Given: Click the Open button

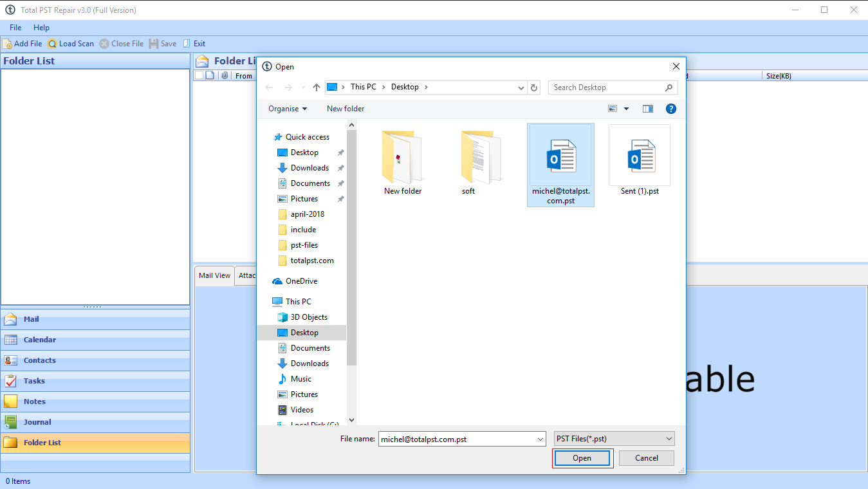Looking at the screenshot, I should point(582,458).
